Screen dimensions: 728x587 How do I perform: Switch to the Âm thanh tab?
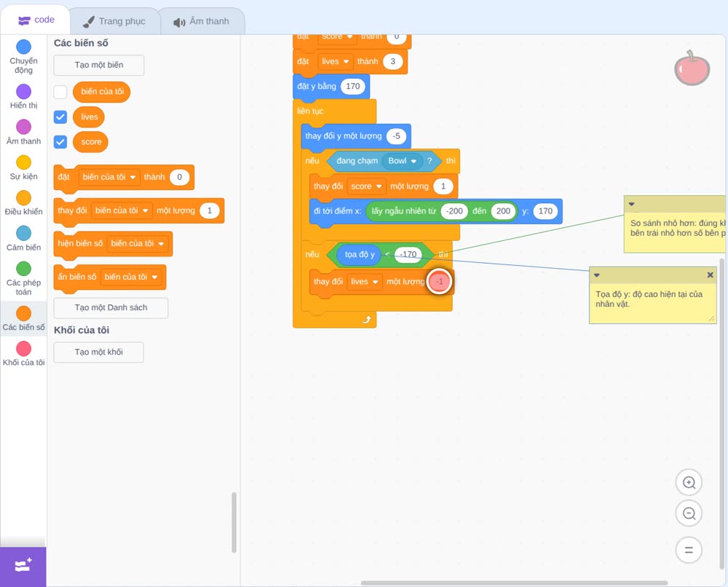(x=202, y=21)
